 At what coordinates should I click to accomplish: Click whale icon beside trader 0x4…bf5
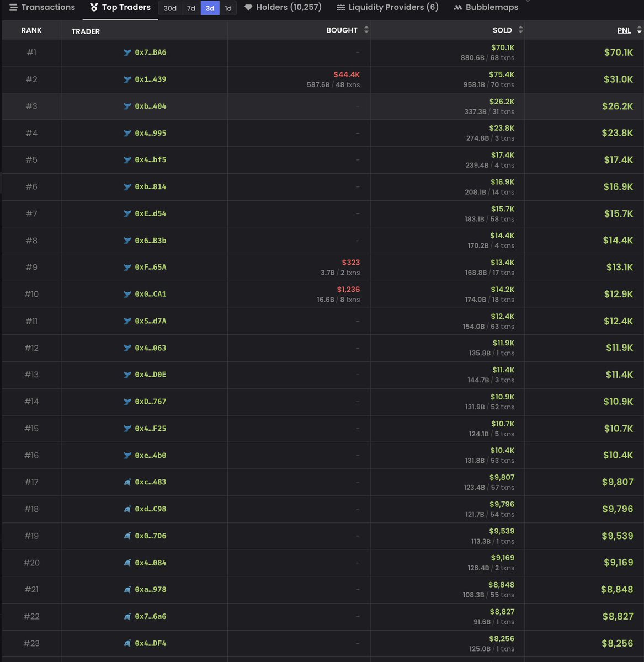pos(127,160)
